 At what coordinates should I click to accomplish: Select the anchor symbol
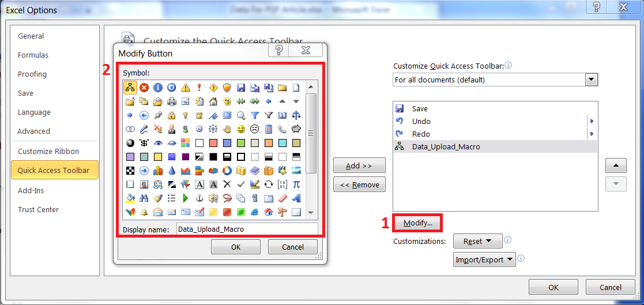pos(199,198)
